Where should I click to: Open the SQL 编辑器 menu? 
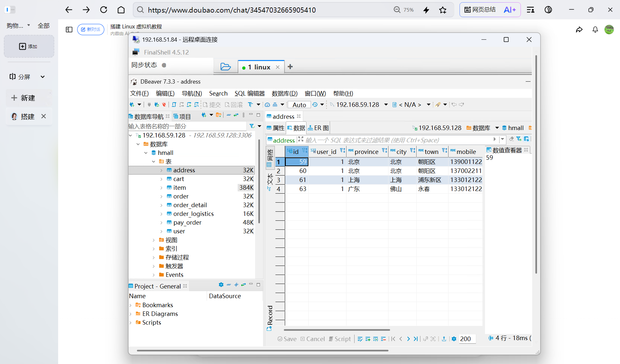[249, 94]
